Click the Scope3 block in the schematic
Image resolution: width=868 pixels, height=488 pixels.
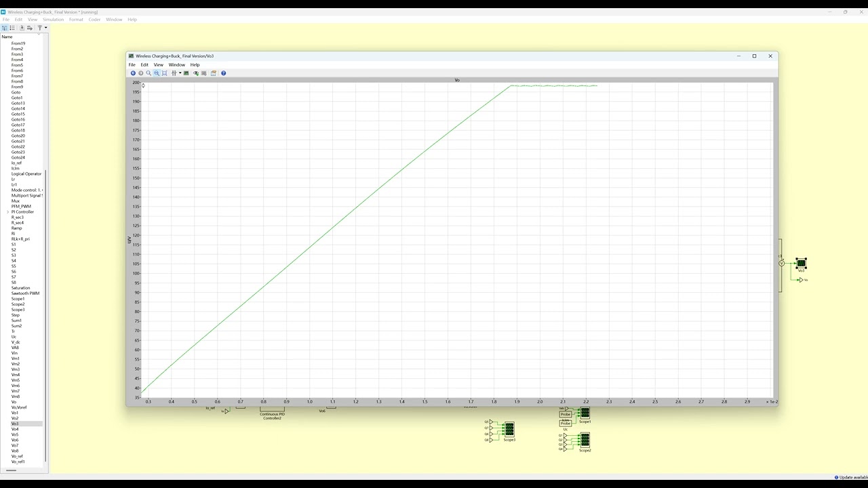pyautogui.click(x=509, y=430)
